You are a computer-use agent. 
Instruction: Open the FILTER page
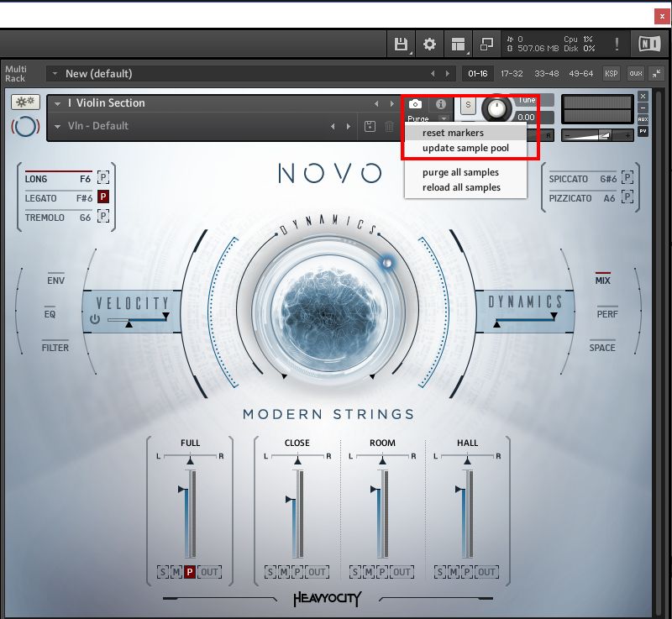tap(55, 347)
